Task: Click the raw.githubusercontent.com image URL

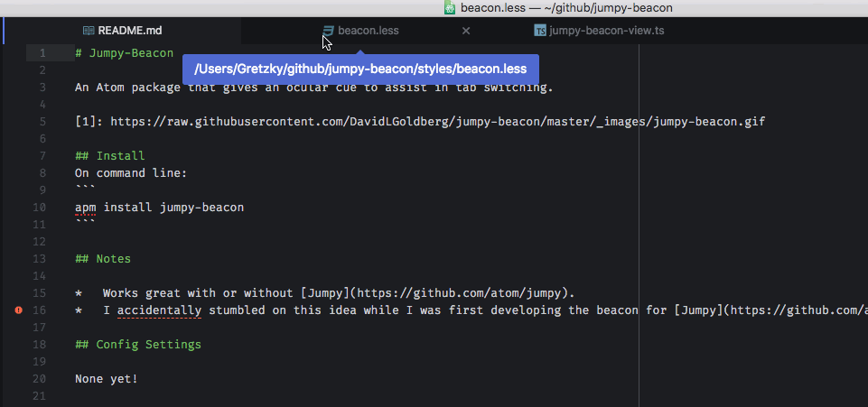Action: pos(438,122)
